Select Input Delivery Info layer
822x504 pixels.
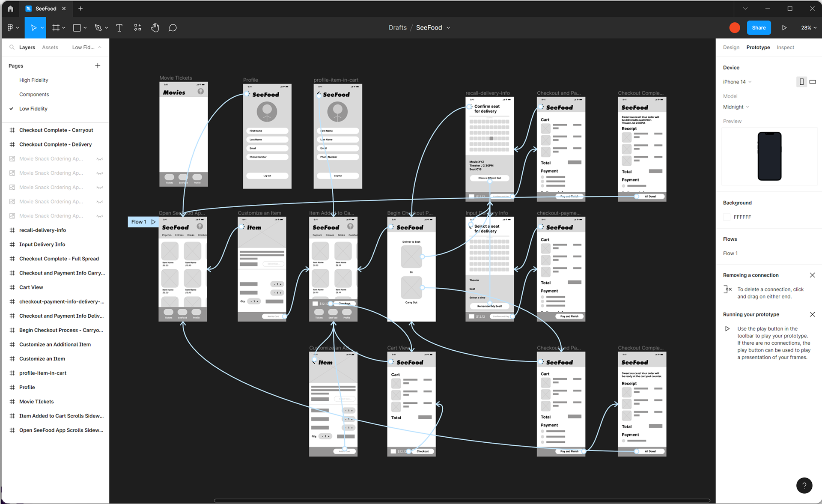(x=42, y=245)
